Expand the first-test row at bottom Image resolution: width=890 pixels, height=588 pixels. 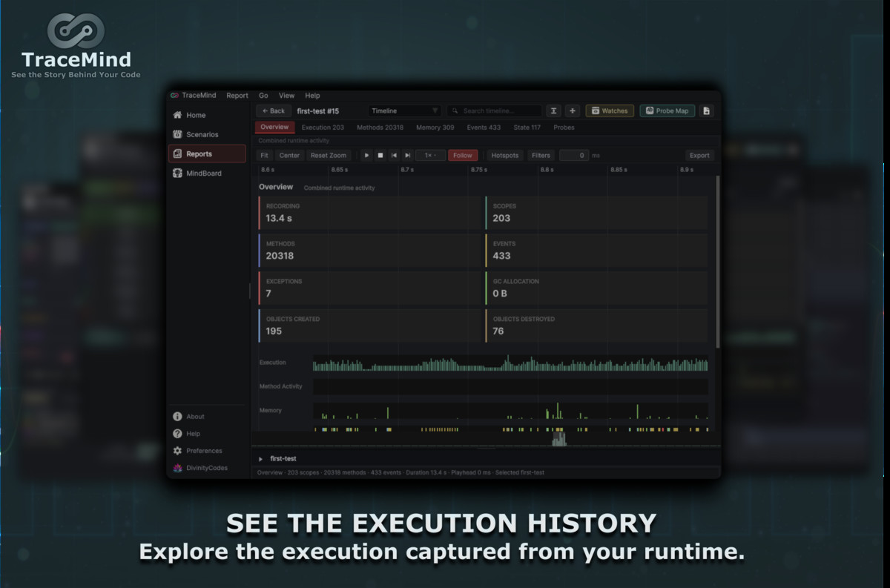[261, 459]
